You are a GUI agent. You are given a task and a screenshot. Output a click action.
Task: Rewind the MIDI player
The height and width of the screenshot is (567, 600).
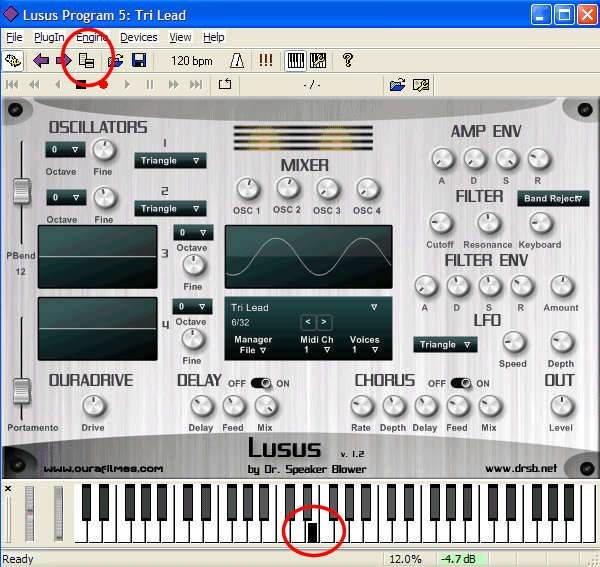click(34, 85)
